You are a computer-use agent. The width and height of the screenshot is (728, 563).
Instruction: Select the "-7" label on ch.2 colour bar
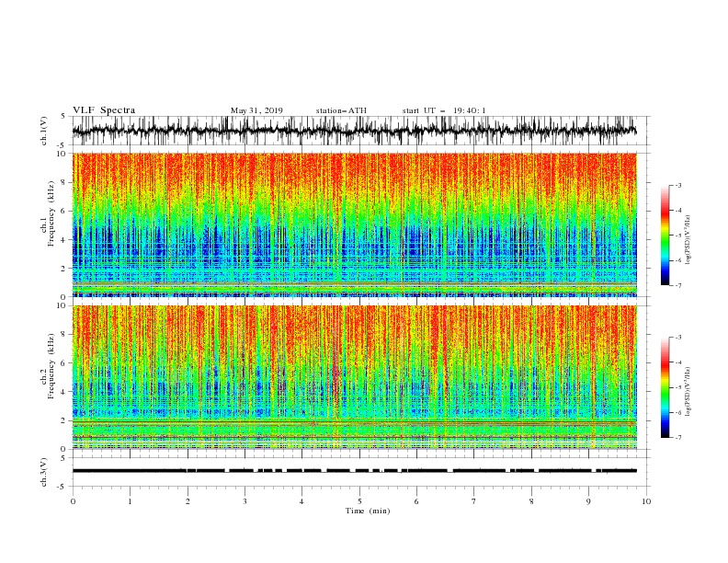678,438
